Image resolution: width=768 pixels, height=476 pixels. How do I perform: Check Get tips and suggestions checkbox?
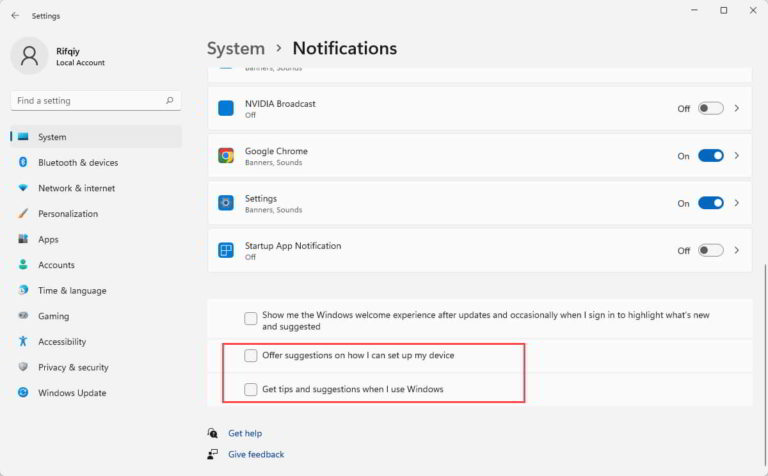(x=251, y=389)
